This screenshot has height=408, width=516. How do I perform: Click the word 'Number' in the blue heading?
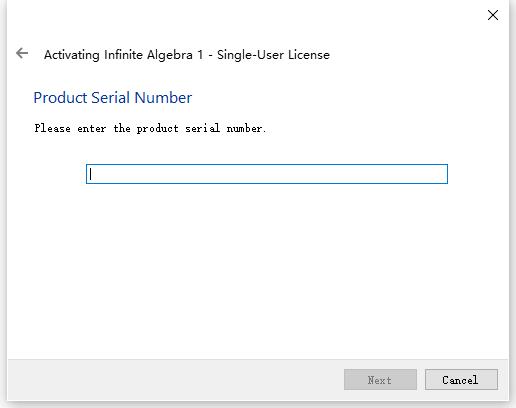click(163, 98)
